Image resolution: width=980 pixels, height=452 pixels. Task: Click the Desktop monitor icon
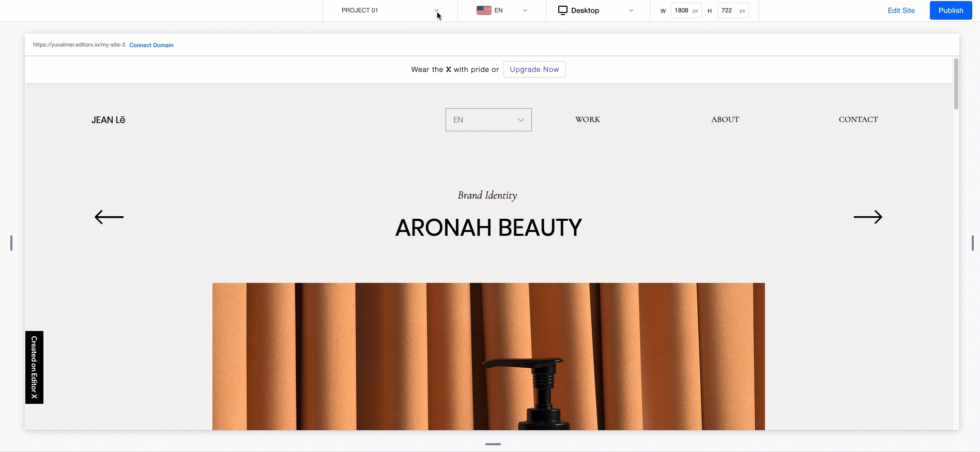pyautogui.click(x=563, y=10)
